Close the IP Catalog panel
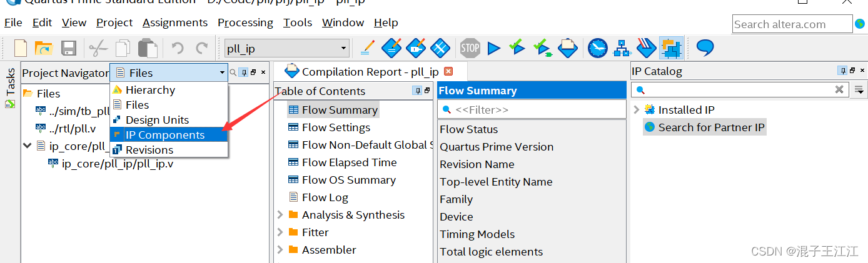Image resolution: width=868 pixels, height=263 pixels. [863, 71]
